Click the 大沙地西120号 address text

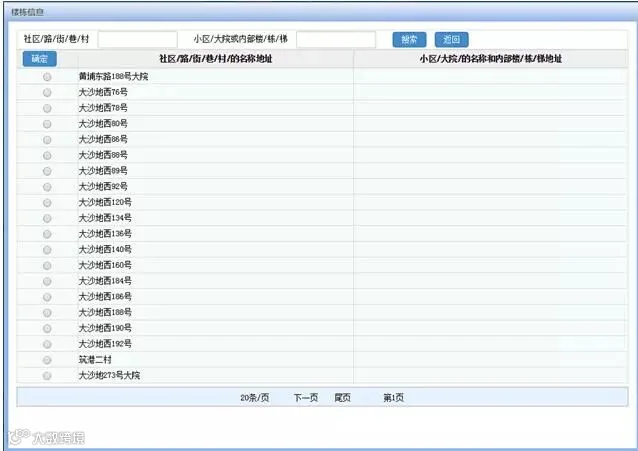[x=105, y=202]
